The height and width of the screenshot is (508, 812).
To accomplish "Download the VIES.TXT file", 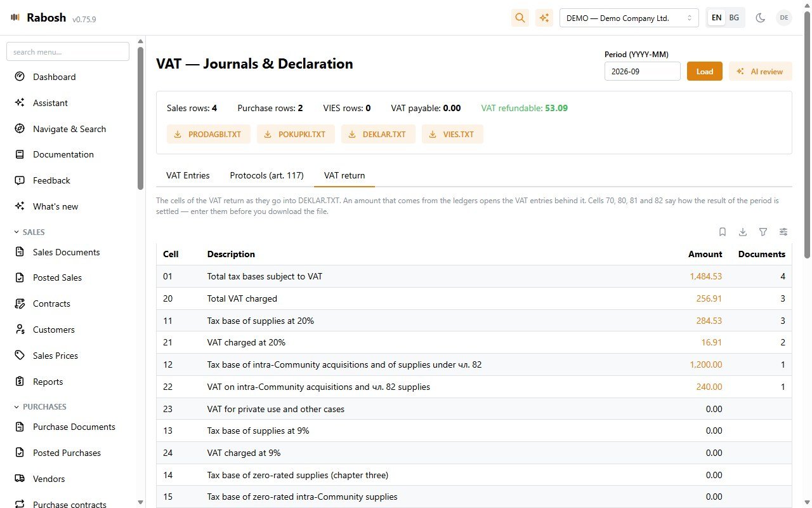I will [x=452, y=134].
